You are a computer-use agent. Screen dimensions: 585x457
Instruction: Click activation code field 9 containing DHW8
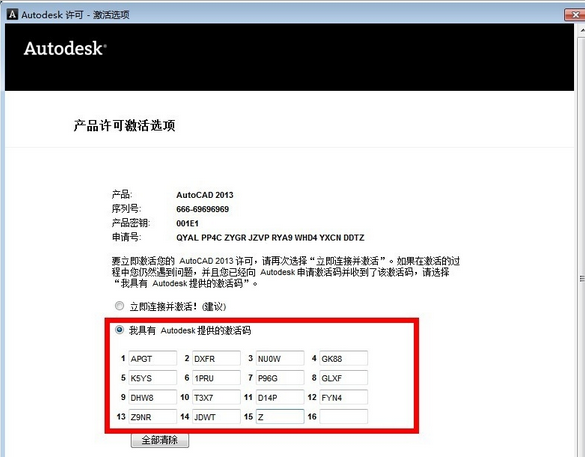(153, 397)
